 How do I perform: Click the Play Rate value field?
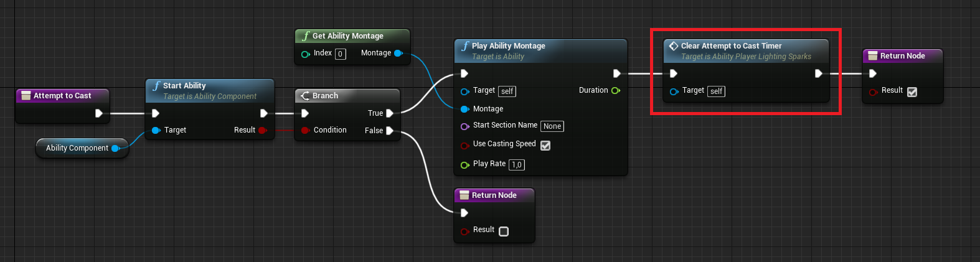tap(517, 165)
